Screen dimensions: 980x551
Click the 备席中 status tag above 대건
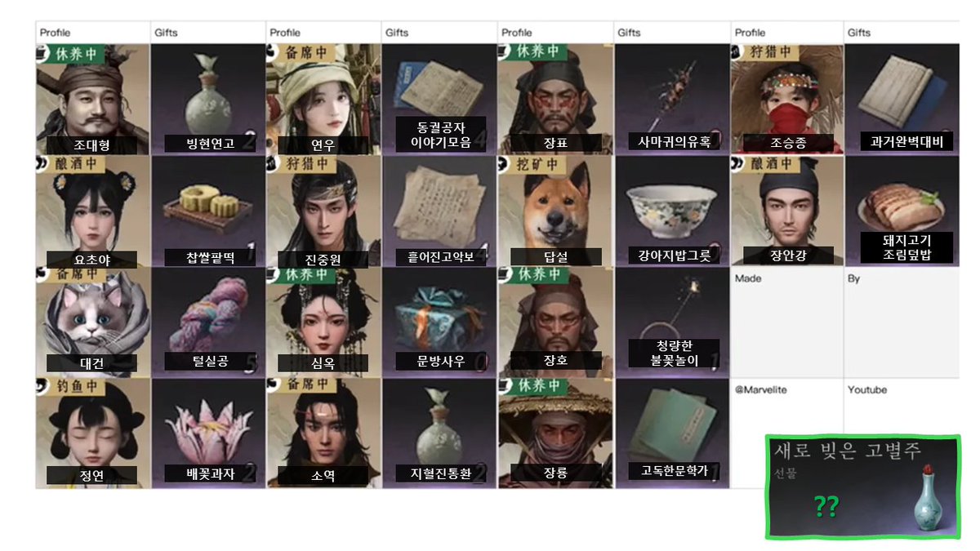71,275
